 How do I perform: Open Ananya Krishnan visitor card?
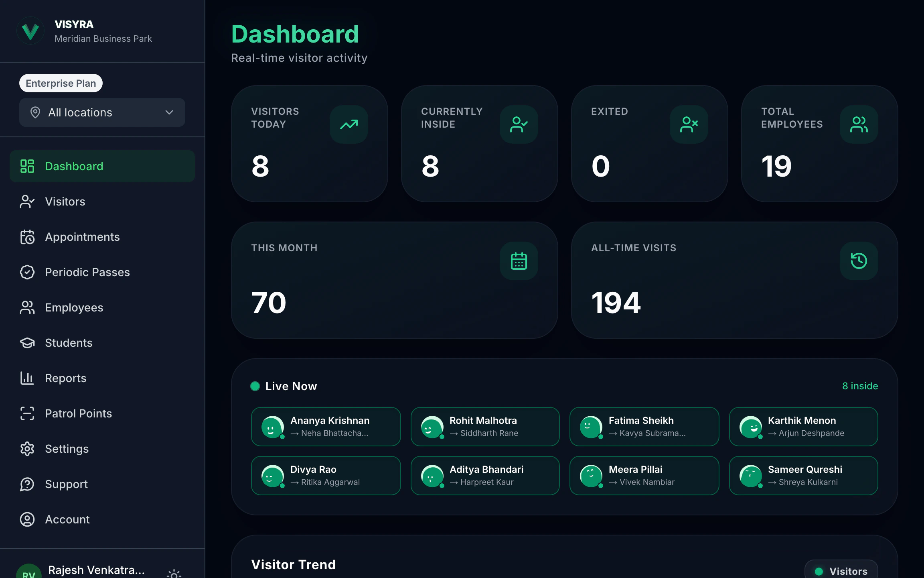point(326,427)
